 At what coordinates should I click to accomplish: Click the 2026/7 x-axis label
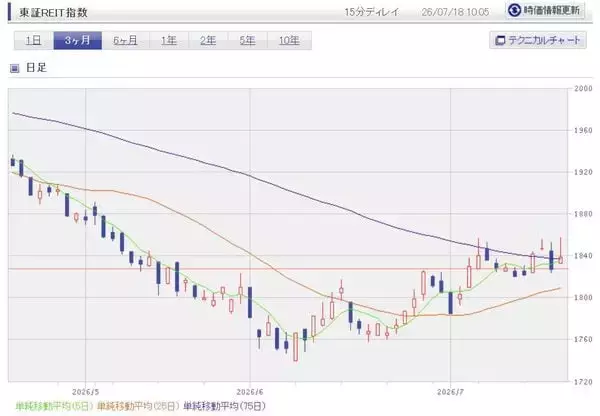450,392
